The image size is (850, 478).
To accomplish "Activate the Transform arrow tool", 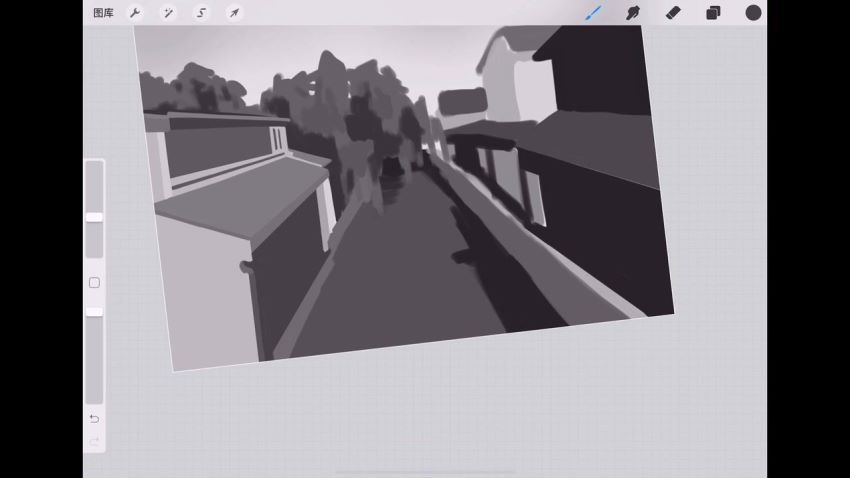I will [x=234, y=12].
